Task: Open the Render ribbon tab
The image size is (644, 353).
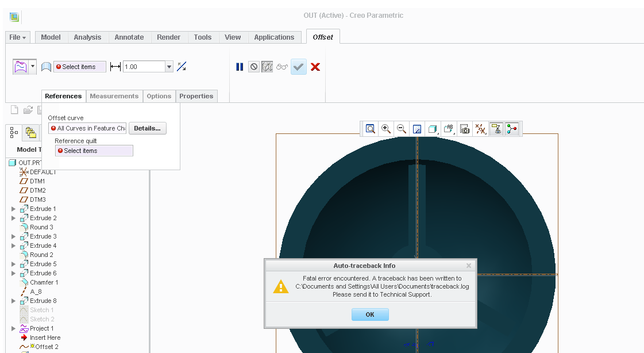Action: (169, 37)
